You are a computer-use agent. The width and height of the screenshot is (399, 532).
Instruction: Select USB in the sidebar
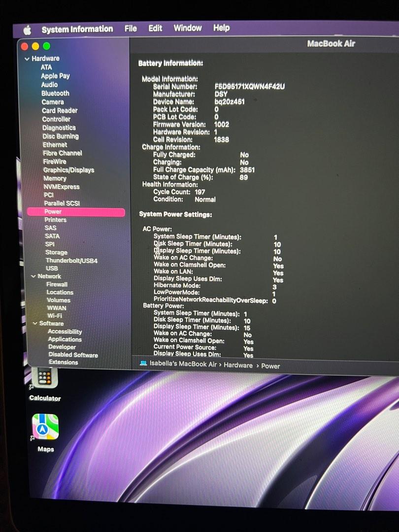point(52,268)
